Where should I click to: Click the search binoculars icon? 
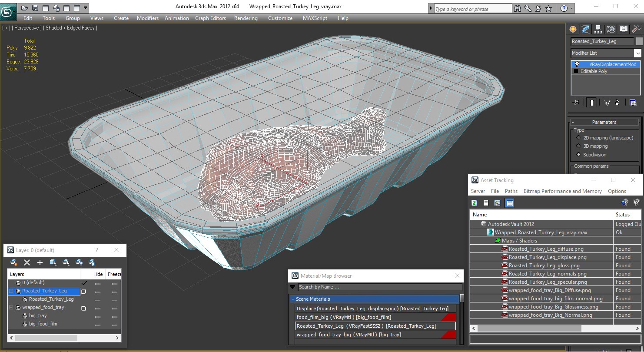(517, 8)
